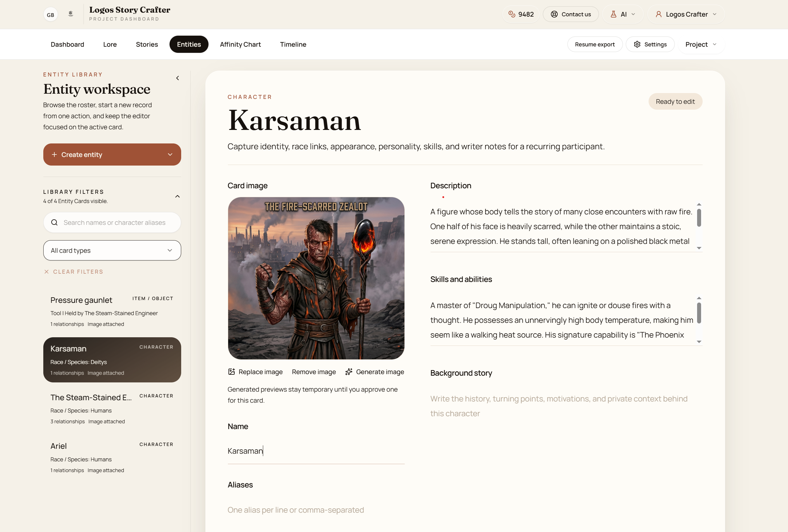Open The Steam-Stained Engineer card
The height and width of the screenshot is (532, 788).
coord(112,409)
